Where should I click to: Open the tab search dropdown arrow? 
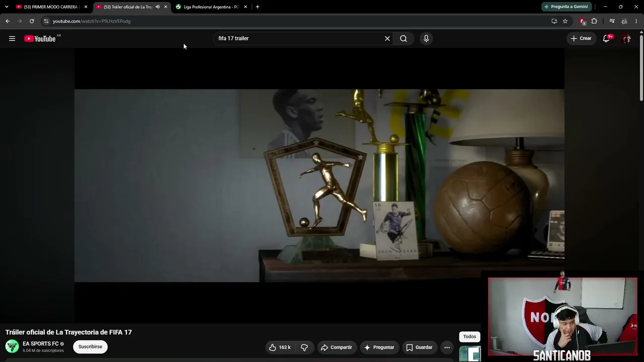click(x=7, y=7)
